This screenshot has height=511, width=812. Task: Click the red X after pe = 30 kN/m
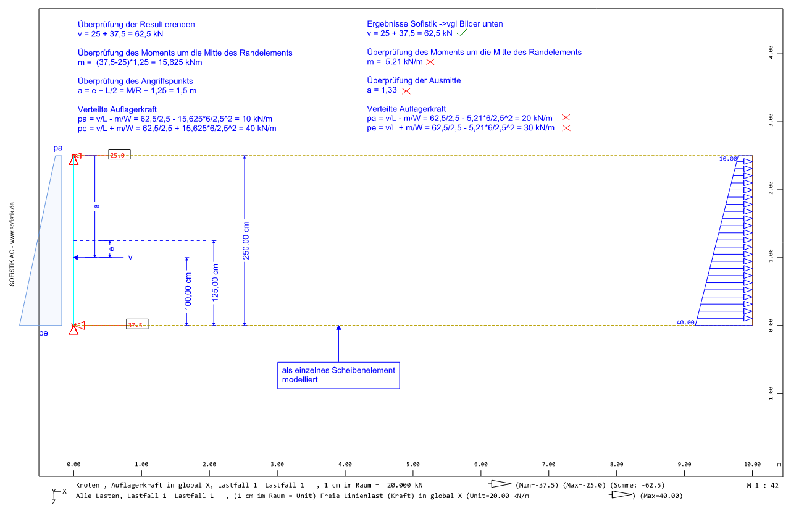point(566,128)
